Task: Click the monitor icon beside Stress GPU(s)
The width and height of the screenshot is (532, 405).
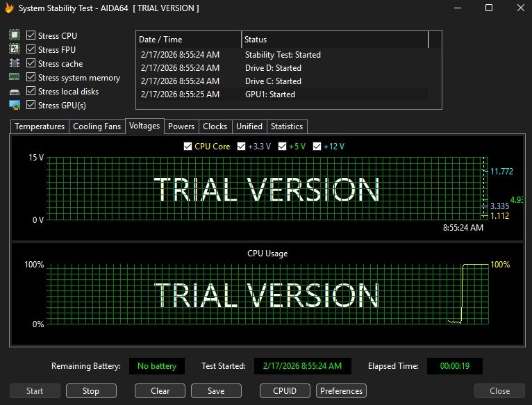Action: pyautogui.click(x=15, y=105)
